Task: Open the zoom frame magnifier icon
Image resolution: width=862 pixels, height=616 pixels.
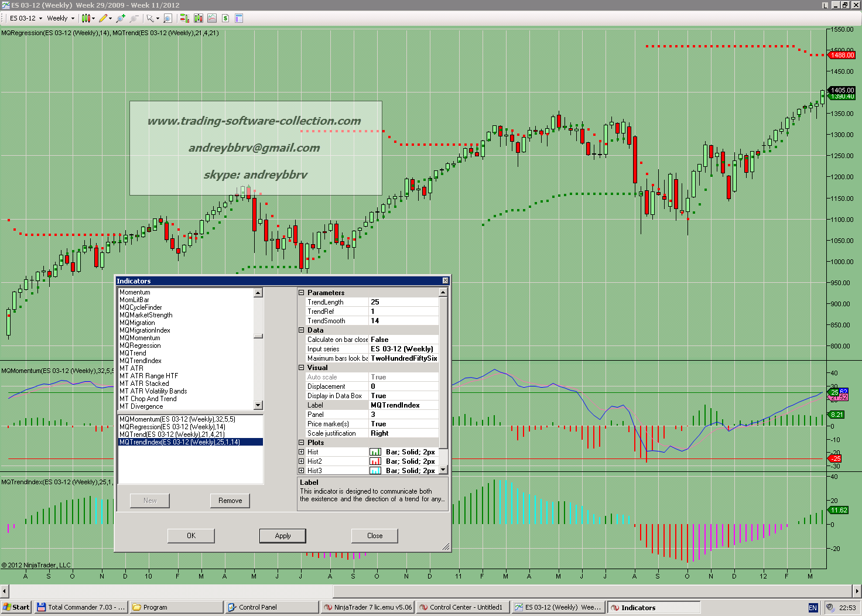Action: [167, 18]
